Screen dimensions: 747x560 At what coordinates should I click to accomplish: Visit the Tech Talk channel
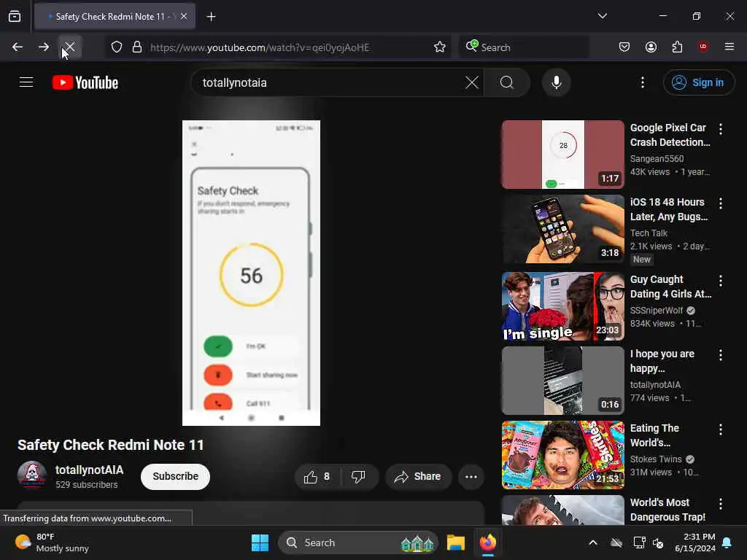tap(649, 233)
